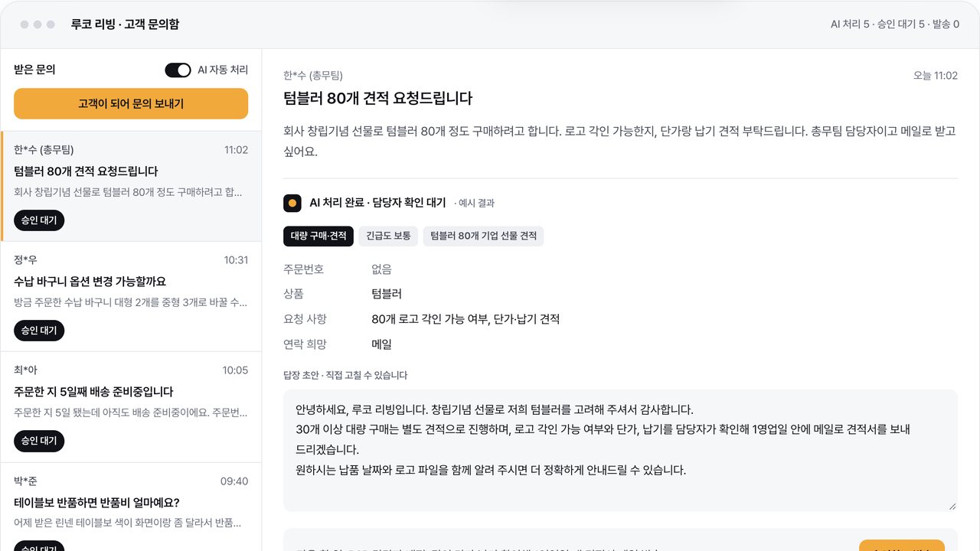Image resolution: width=980 pixels, height=551 pixels.
Task: Click the 연락 희망 value "메일"
Action: coord(381,344)
